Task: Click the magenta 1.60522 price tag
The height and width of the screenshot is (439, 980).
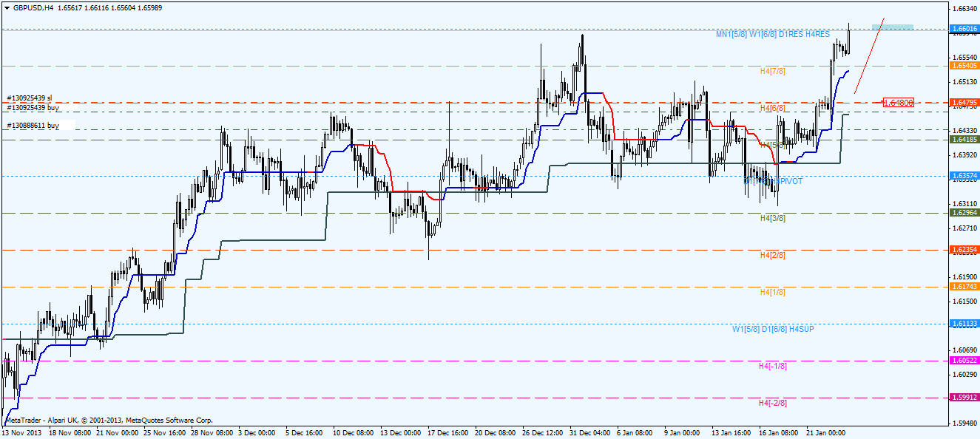Action: click(964, 361)
